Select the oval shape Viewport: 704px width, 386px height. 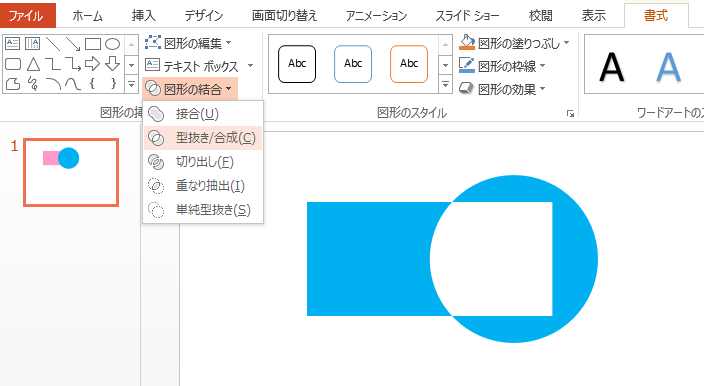(x=113, y=44)
